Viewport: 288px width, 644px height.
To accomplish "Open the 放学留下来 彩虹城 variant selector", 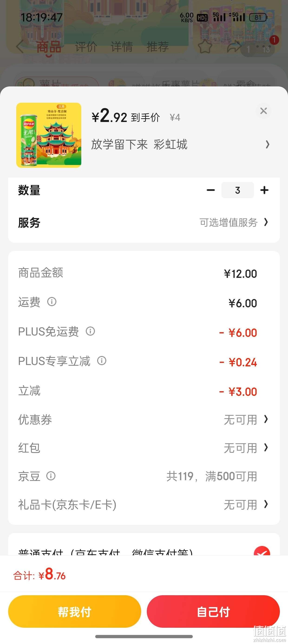I will [x=180, y=145].
